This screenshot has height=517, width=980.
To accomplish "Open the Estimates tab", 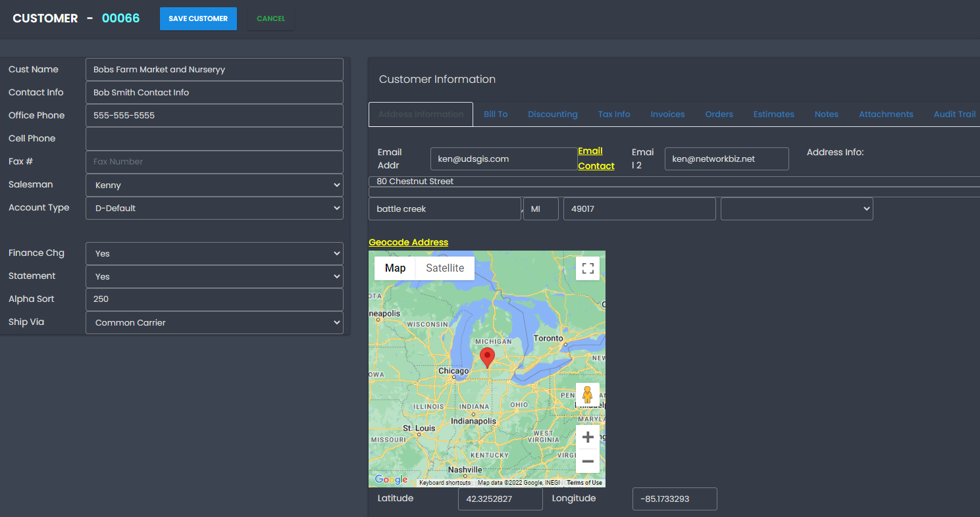I will 773,114.
